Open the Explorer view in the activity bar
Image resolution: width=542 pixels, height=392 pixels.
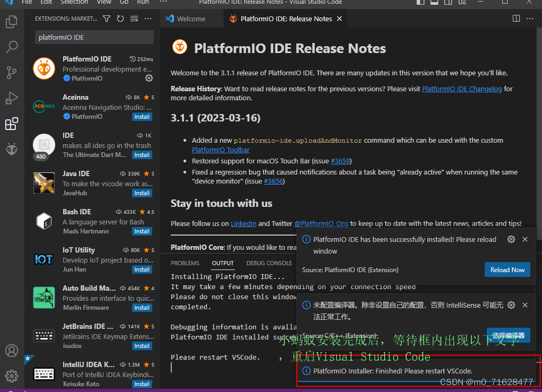click(x=12, y=21)
